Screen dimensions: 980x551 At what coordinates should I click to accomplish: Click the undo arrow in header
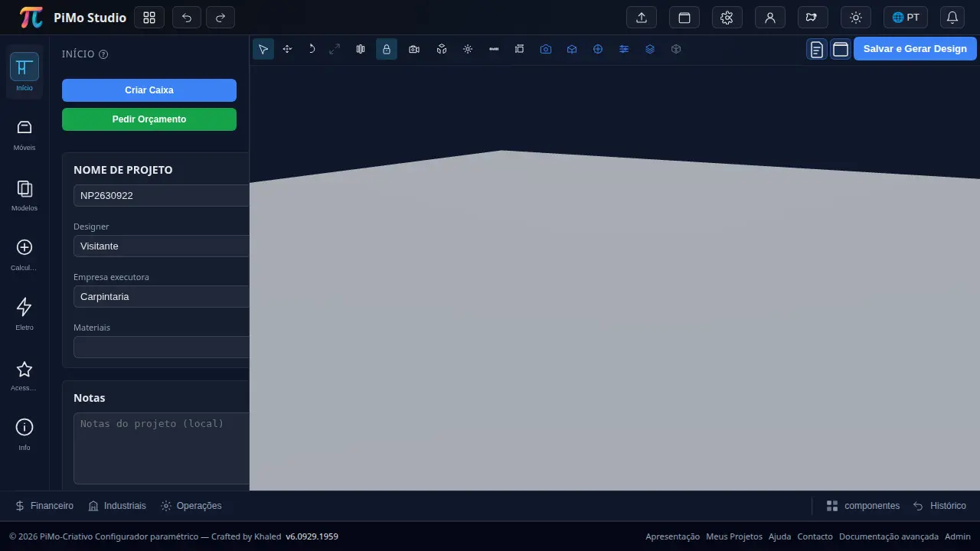pyautogui.click(x=187, y=18)
